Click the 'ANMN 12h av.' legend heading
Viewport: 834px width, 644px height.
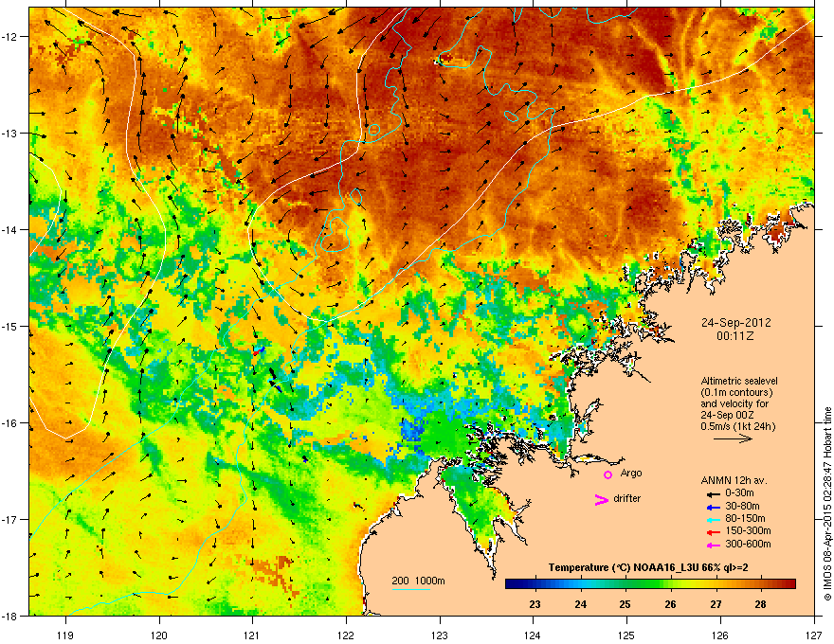click(x=734, y=480)
